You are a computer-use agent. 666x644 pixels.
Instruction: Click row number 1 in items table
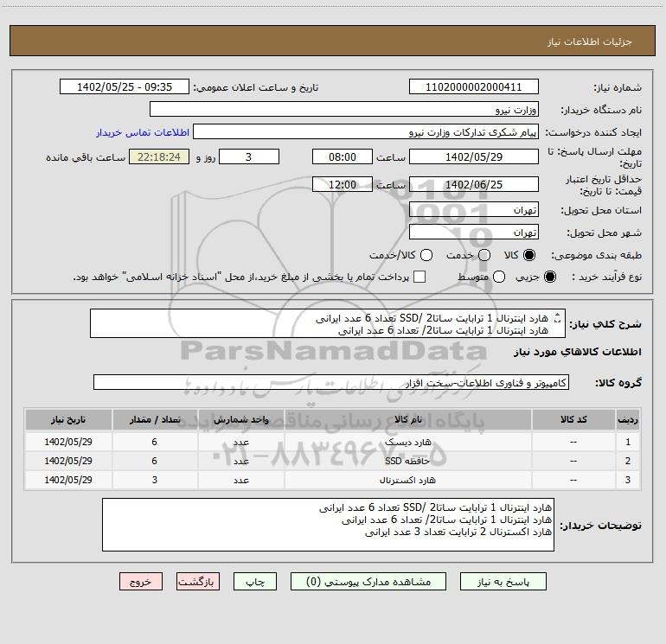click(628, 442)
